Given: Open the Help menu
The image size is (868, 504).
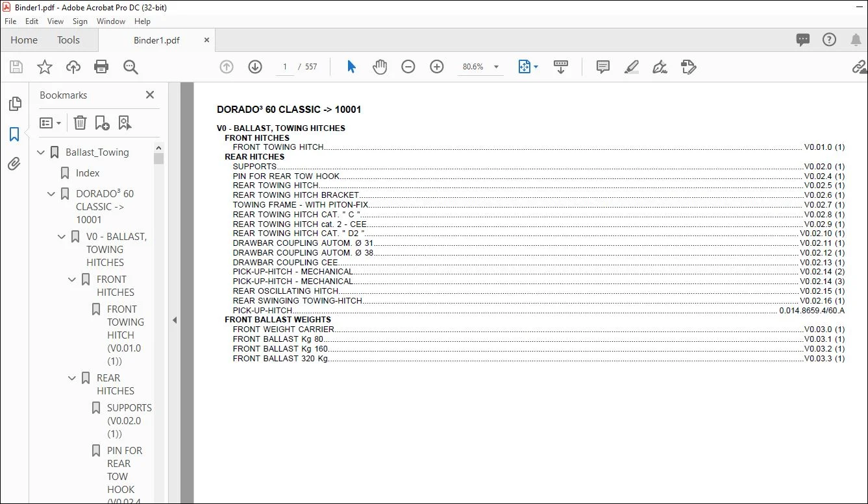Looking at the screenshot, I should point(142,21).
